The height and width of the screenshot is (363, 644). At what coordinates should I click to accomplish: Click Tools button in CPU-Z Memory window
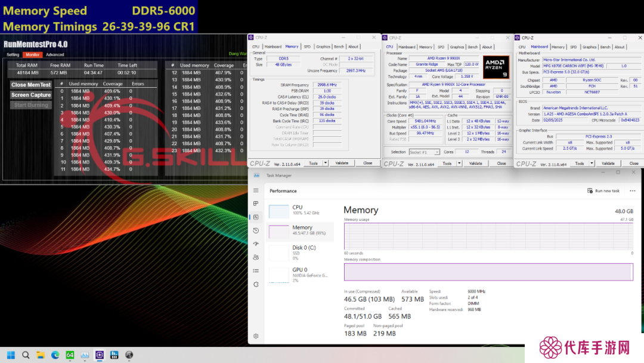coord(314,163)
